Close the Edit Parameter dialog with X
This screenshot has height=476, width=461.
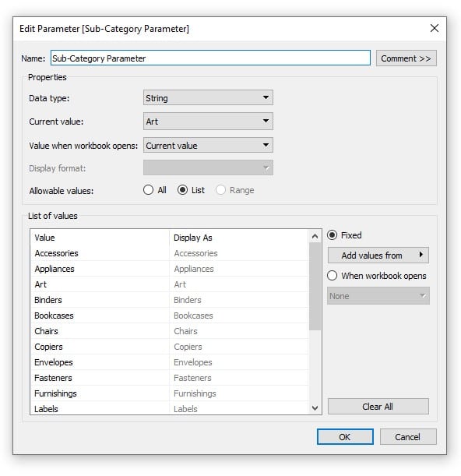pyautogui.click(x=435, y=28)
